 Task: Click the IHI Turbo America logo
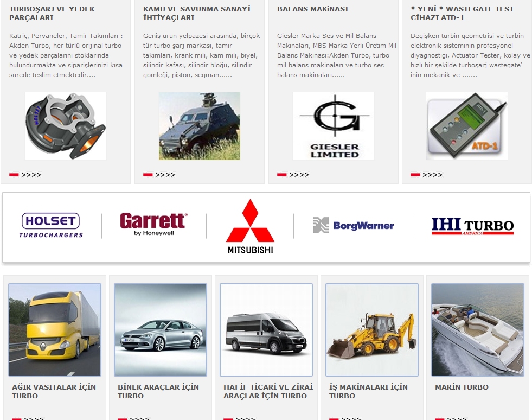(473, 226)
